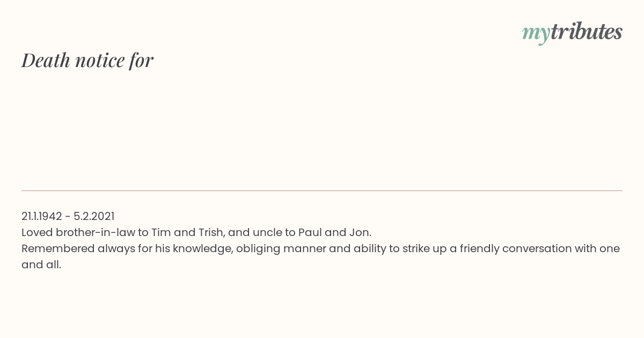
Task: Click the mytributes logo
Action: pos(572,32)
